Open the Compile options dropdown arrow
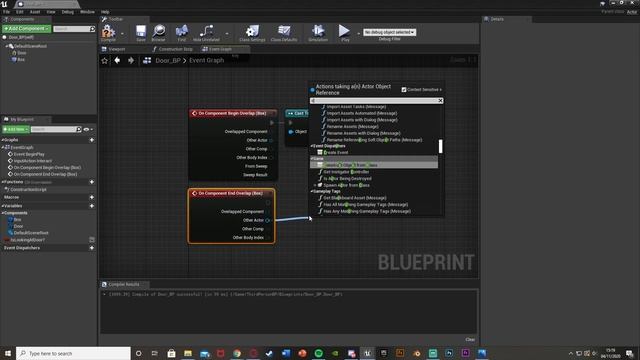 122,33
